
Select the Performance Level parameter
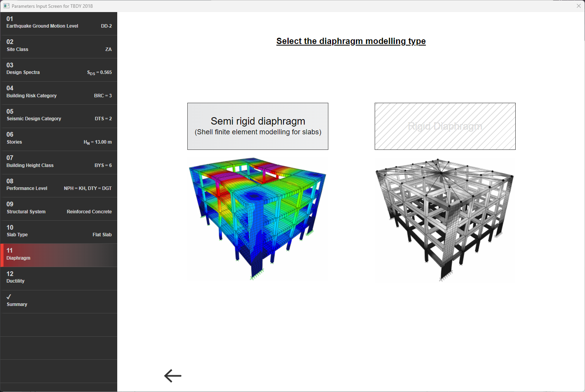click(58, 185)
